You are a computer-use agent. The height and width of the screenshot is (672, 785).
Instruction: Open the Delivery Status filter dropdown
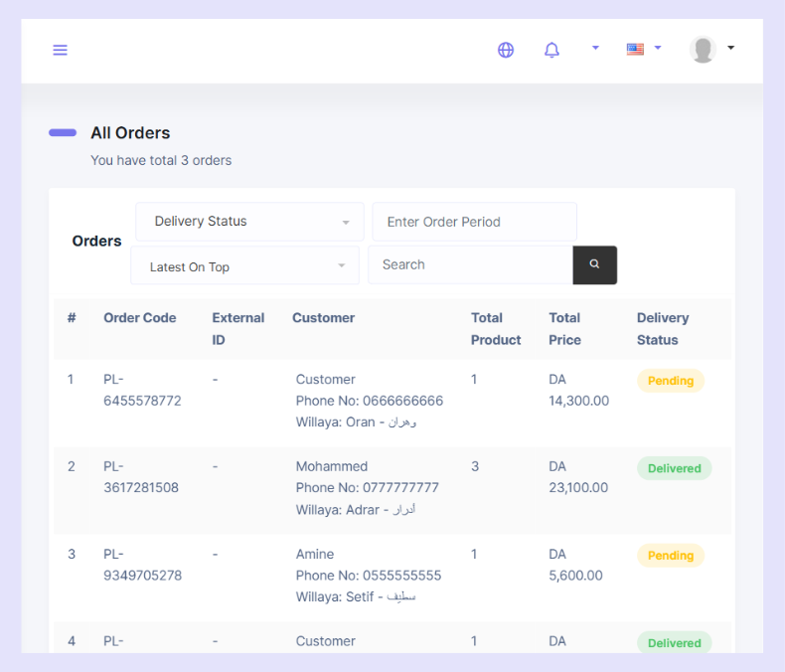pyautogui.click(x=249, y=222)
